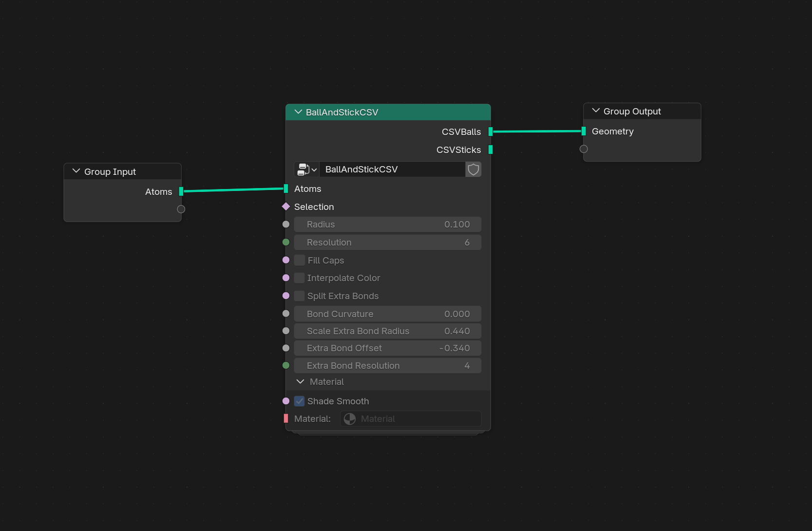Collapse the Group Input node
This screenshot has width=812, height=531.
pos(76,171)
